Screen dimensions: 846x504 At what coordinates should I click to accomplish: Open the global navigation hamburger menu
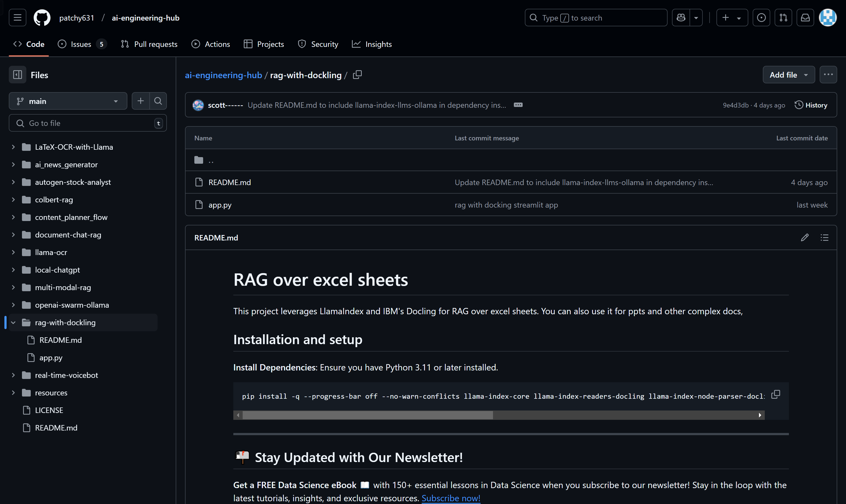(x=17, y=18)
